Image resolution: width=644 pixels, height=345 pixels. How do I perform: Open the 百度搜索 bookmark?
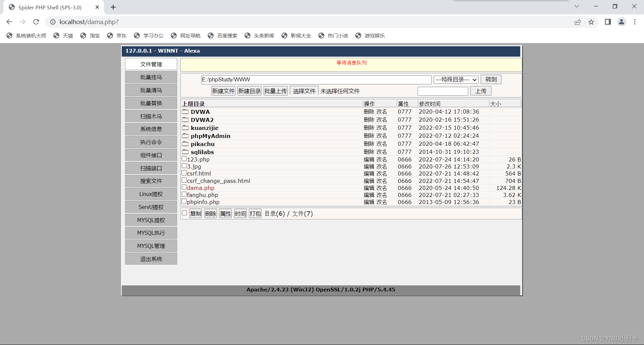coord(223,36)
